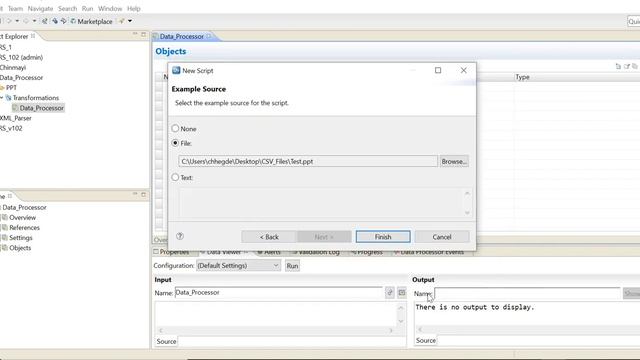Open the Navigate menu
This screenshot has height=360, width=640.
pyautogui.click(x=40, y=8)
